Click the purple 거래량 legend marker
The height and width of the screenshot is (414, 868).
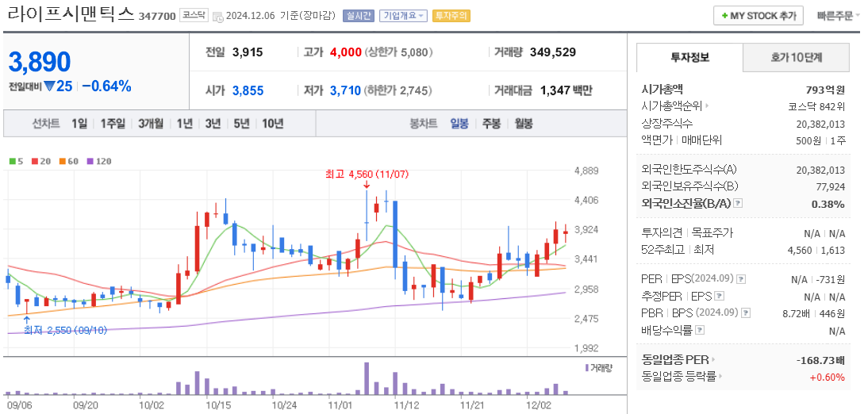tap(587, 367)
